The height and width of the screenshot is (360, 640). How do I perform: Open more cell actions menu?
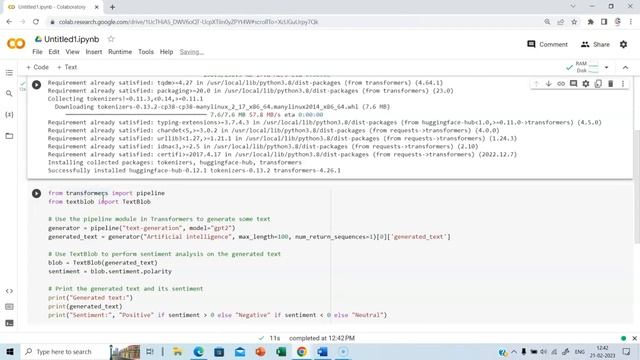click(x=623, y=84)
